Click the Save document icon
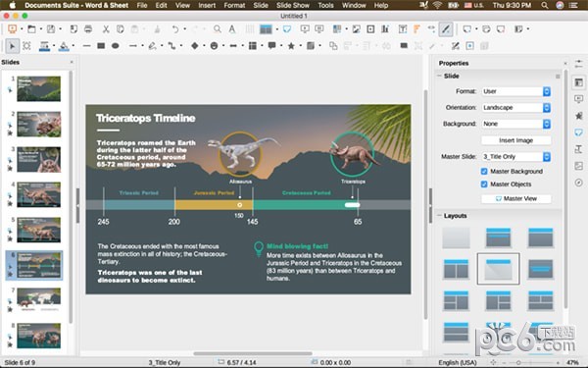This screenshot has width=588, height=368. point(51,28)
